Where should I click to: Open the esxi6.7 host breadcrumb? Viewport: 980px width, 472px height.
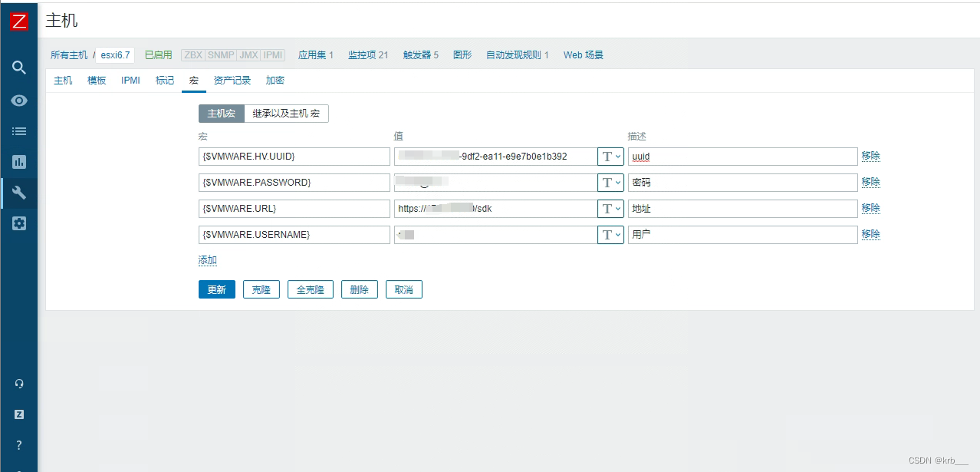click(116, 55)
